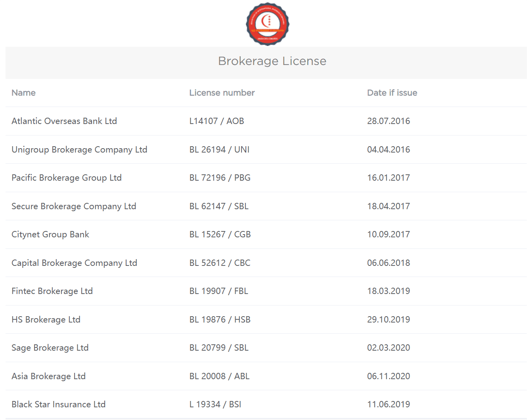The height and width of the screenshot is (420, 527).
Task: Select Asia Brokerage Ltd name
Action: pyautogui.click(x=48, y=376)
